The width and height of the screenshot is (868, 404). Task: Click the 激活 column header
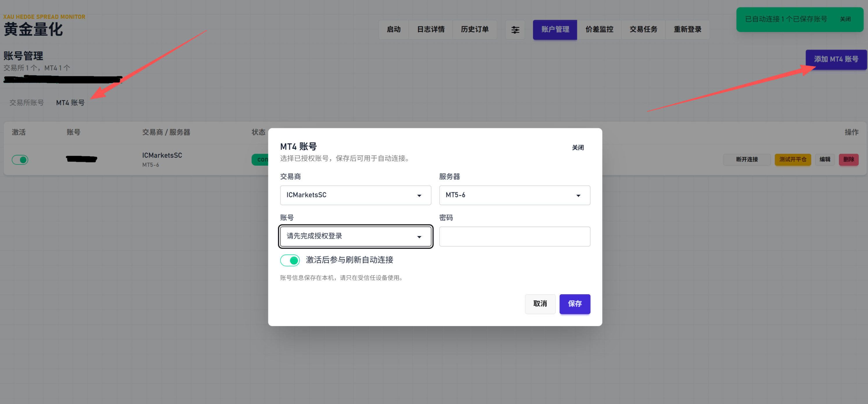19,132
